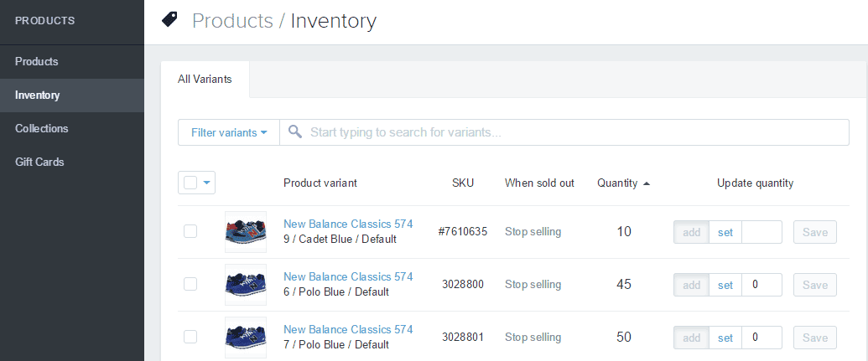868x361 pixels.
Task: Sort by the Quantity column header
Action: [x=617, y=183]
